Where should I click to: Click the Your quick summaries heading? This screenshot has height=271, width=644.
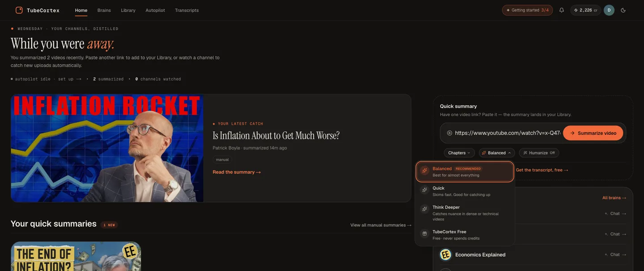click(x=54, y=224)
